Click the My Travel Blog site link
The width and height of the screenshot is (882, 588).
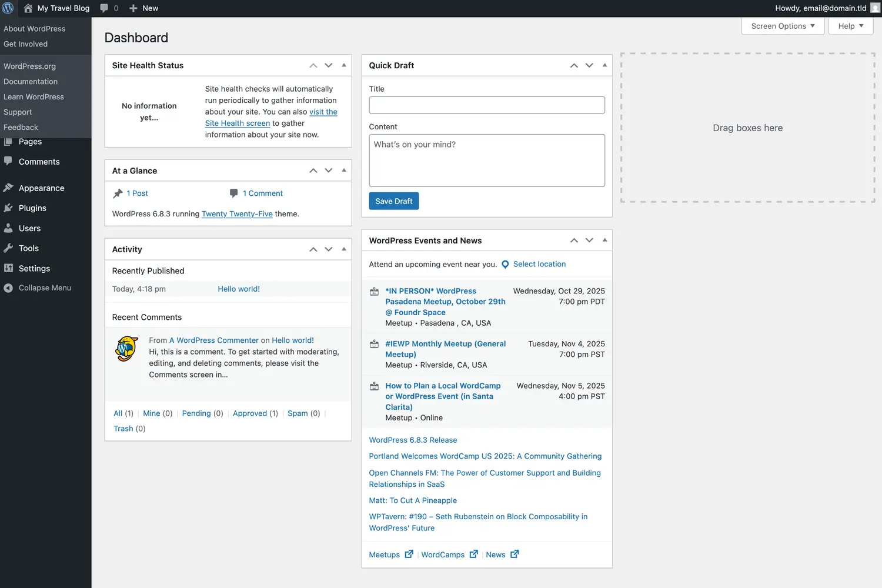point(57,8)
